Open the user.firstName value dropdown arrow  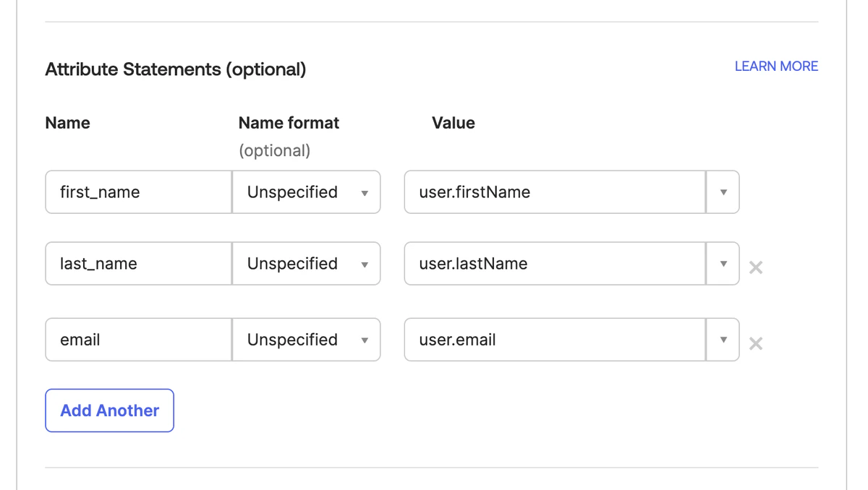pos(723,192)
